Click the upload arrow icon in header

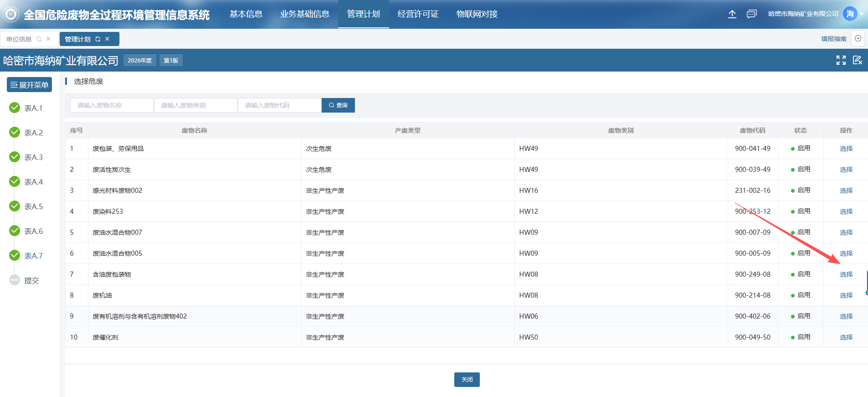(x=732, y=14)
